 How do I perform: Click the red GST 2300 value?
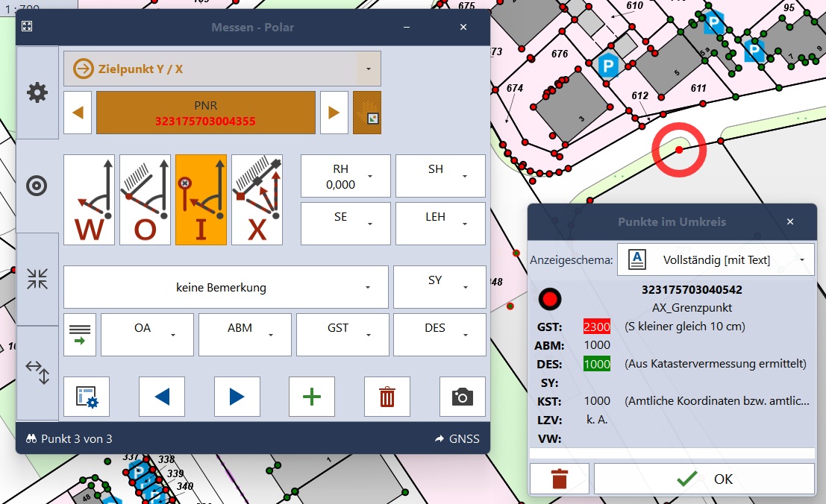click(597, 327)
